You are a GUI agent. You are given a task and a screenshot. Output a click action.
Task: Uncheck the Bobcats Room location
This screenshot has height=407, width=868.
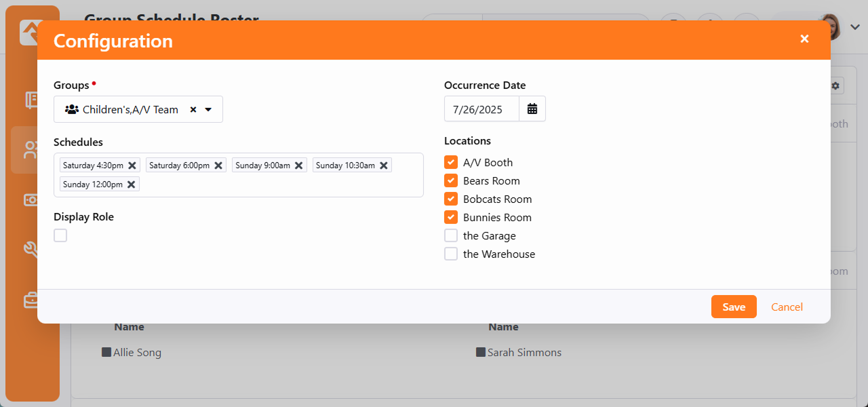click(x=451, y=199)
